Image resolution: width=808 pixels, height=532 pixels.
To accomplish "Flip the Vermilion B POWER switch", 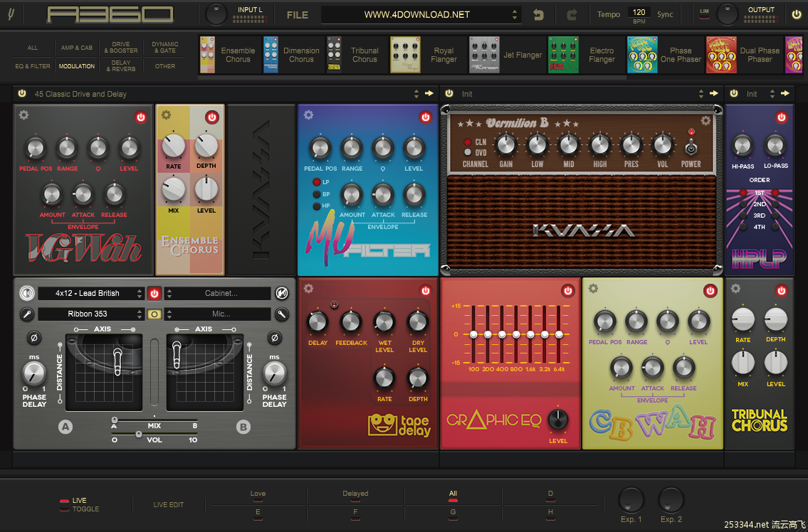I will point(691,147).
